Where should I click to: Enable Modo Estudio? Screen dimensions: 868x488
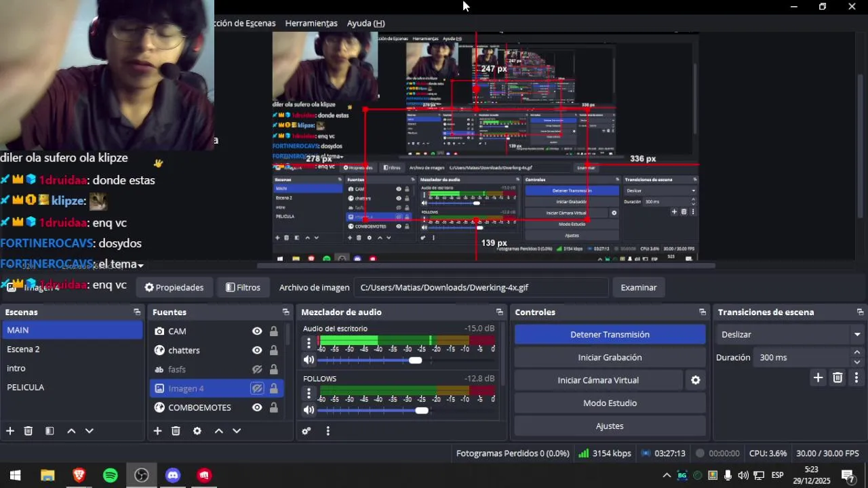tap(610, 403)
